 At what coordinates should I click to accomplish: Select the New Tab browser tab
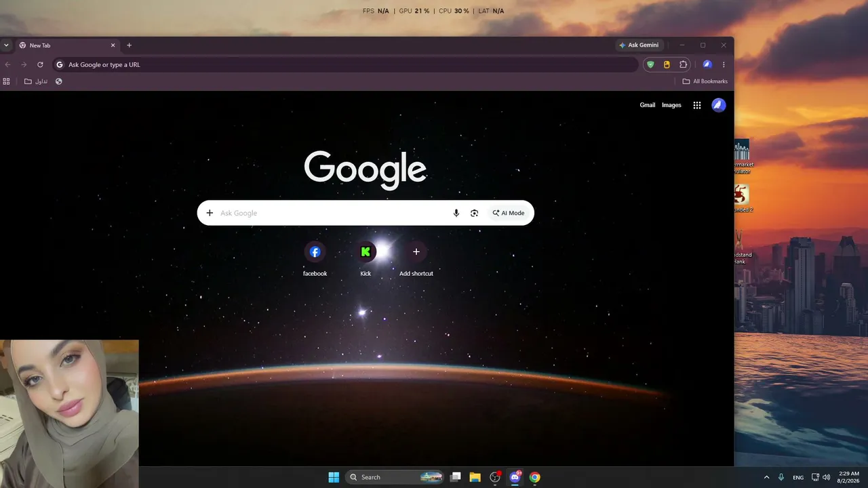coord(67,45)
